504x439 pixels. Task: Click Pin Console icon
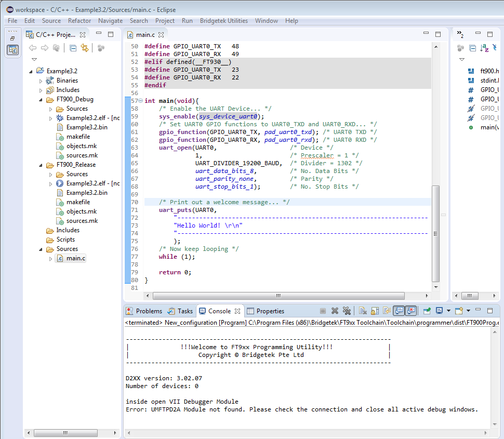click(x=427, y=311)
